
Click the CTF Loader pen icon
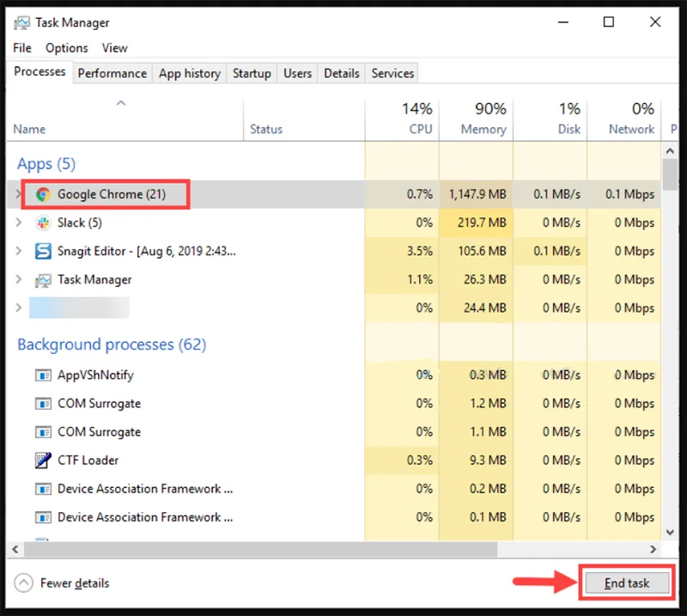(x=43, y=460)
